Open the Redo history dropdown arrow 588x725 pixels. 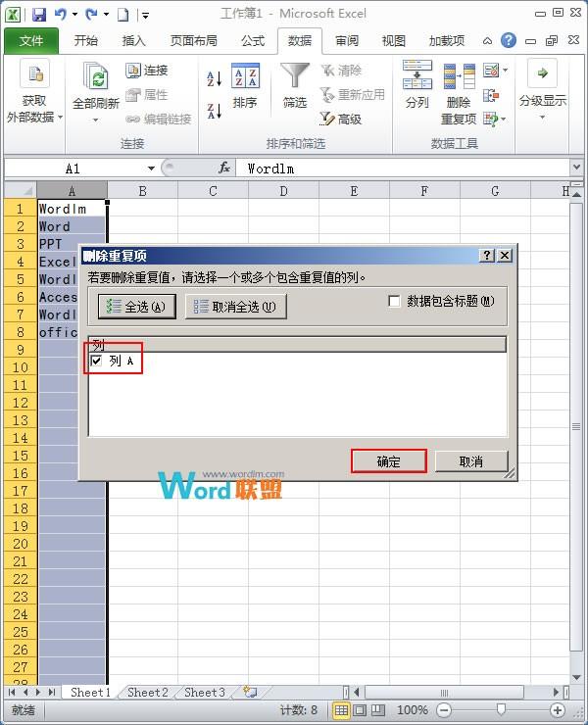106,15
